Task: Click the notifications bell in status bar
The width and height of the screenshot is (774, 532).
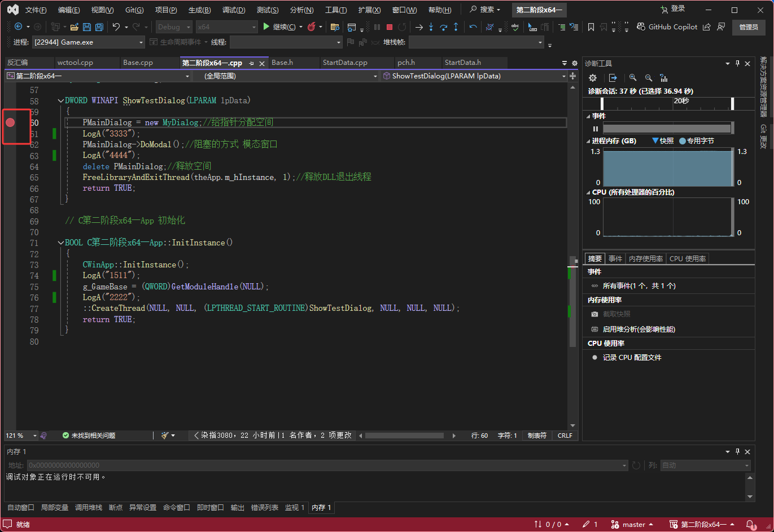Action: point(750,525)
